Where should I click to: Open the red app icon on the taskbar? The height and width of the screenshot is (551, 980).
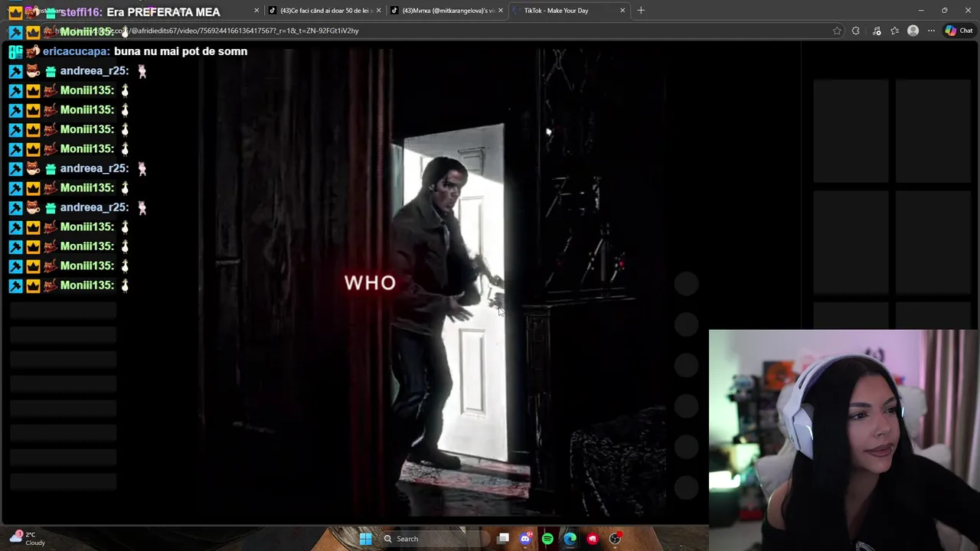pyautogui.click(x=592, y=539)
